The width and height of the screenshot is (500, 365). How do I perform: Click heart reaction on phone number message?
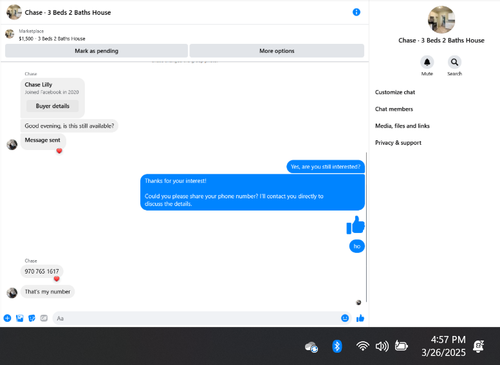(57, 279)
